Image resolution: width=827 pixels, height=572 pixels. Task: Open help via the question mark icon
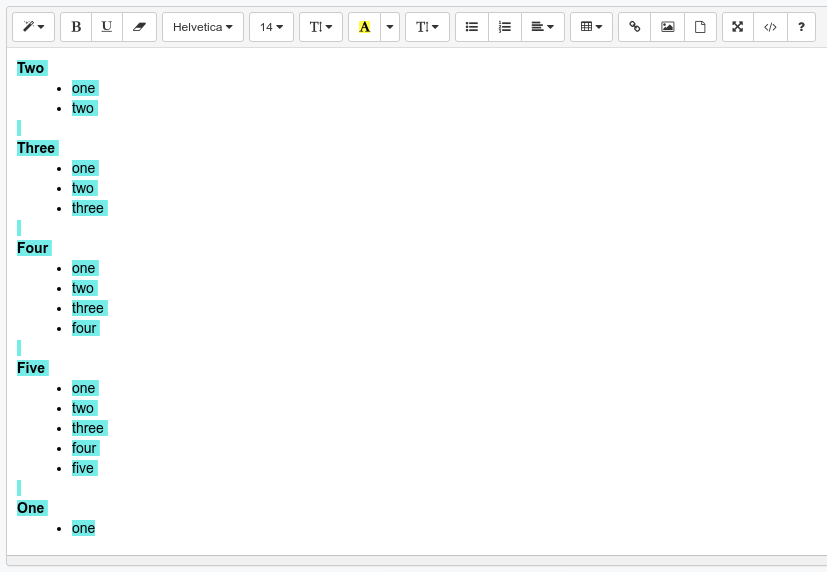pyautogui.click(x=802, y=27)
